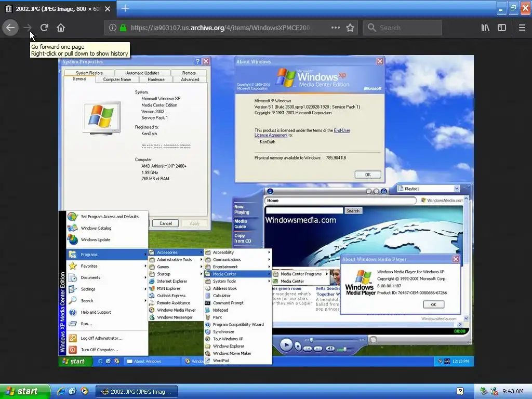Click Computer Name tab in pictured System Properties
This screenshot has height=399, width=532.
click(x=117, y=79)
